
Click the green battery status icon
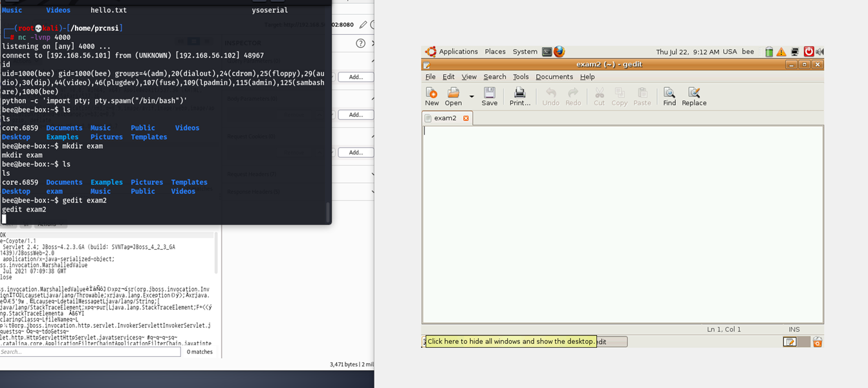point(769,52)
